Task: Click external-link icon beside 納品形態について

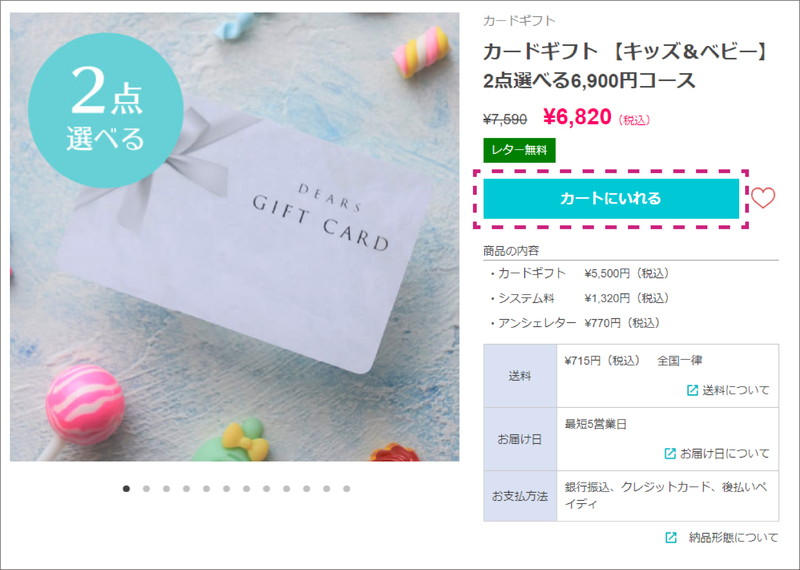Action: (x=671, y=537)
